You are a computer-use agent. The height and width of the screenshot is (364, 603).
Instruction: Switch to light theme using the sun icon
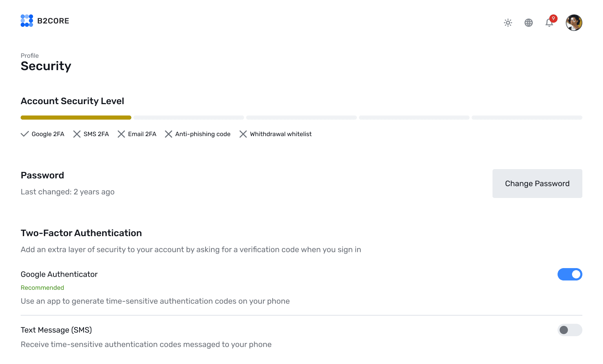pos(508,22)
